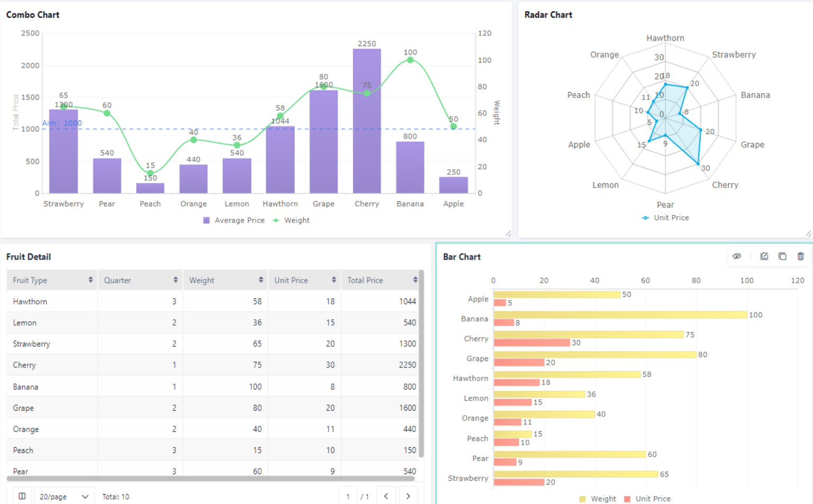The height and width of the screenshot is (504, 813).
Task: Click the current page number input field
Action: [348, 497]
